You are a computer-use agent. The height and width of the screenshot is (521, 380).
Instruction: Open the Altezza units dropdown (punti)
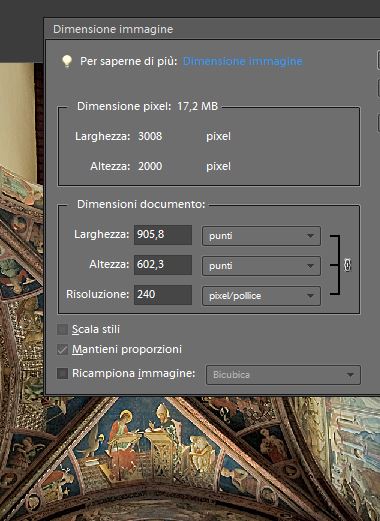point(261,266)
